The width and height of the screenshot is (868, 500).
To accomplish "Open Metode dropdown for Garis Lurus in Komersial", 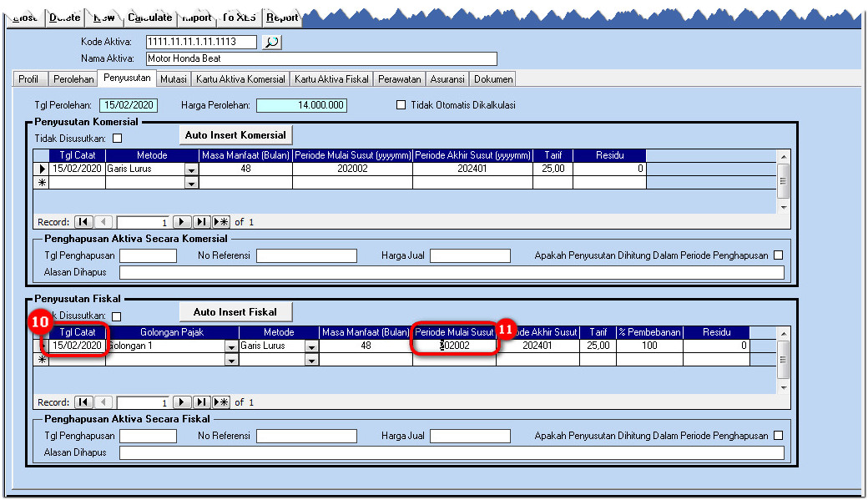I will tap(191, 169).
